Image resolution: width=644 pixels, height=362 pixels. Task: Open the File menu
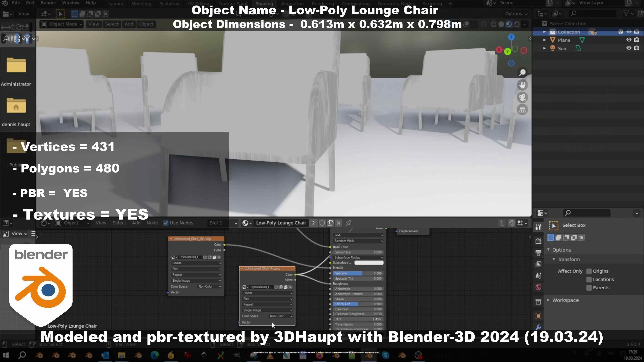pyautogui.click(x=16, y=3)
